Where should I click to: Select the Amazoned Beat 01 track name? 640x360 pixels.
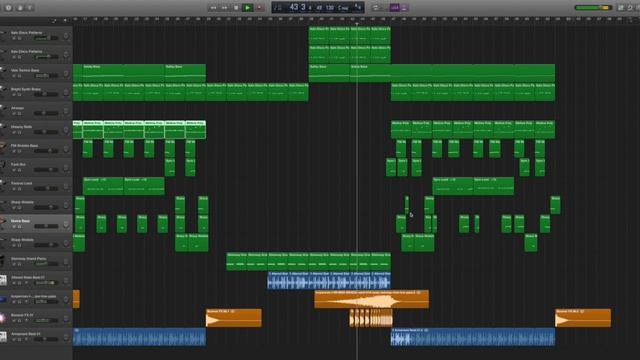[26, 334]
